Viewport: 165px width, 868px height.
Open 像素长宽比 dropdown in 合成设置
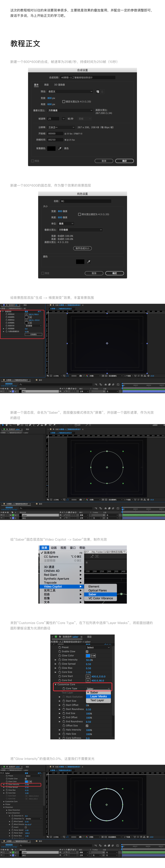tap(70, 110)
